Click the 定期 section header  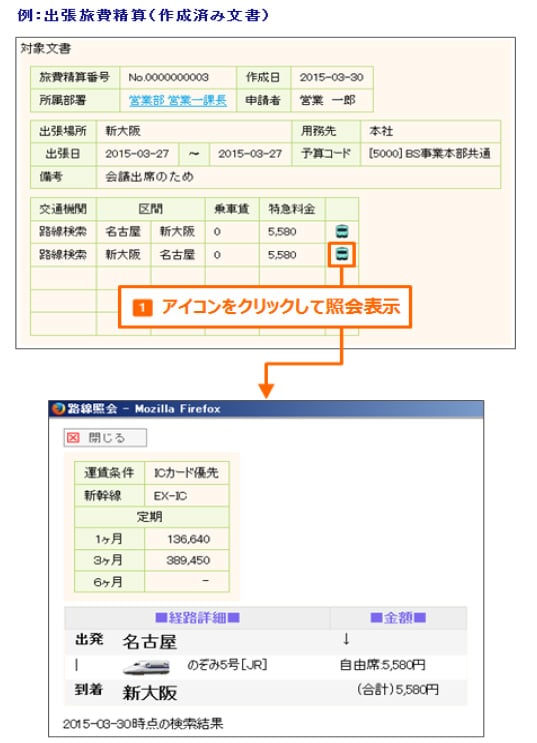(x=150, y=517)
